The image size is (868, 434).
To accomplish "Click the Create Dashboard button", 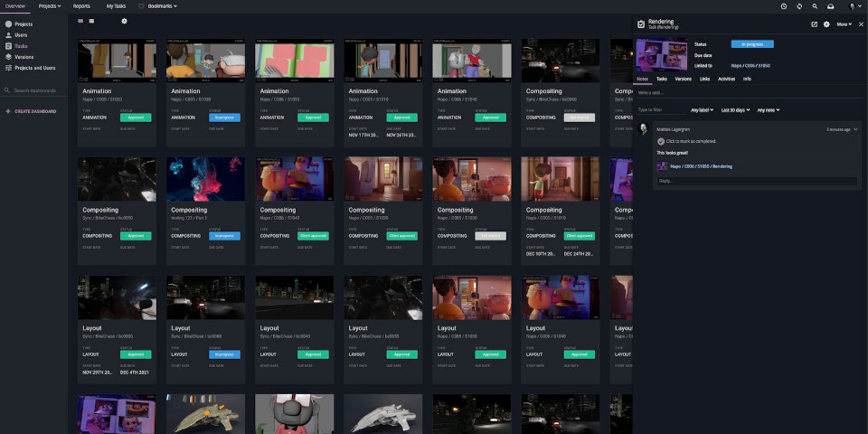I will click(34, 111).
